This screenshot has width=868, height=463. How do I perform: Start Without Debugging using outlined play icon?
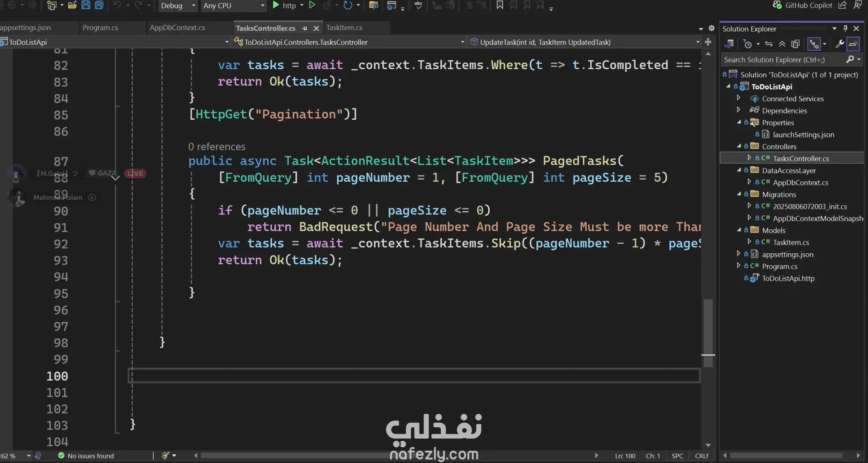point(312,5)
